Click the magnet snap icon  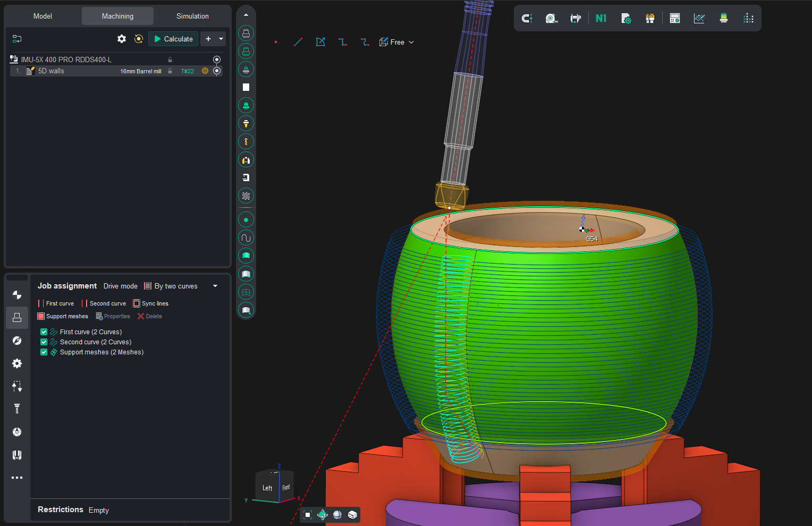pos(527,19)
